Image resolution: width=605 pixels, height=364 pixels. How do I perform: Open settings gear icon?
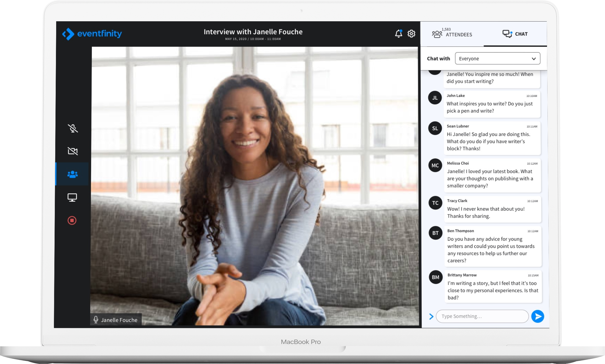[x=411, y=33]
